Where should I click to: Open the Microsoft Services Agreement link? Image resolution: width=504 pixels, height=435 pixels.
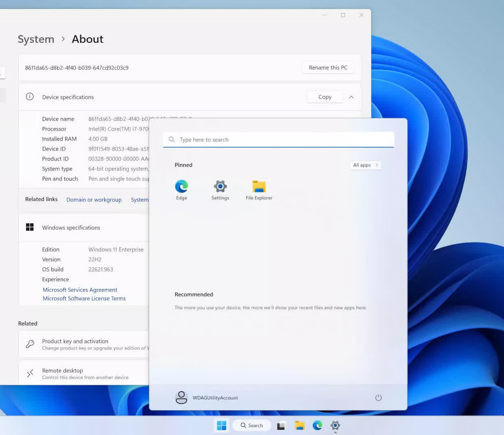pyautogui.click(x=80, y=290)
